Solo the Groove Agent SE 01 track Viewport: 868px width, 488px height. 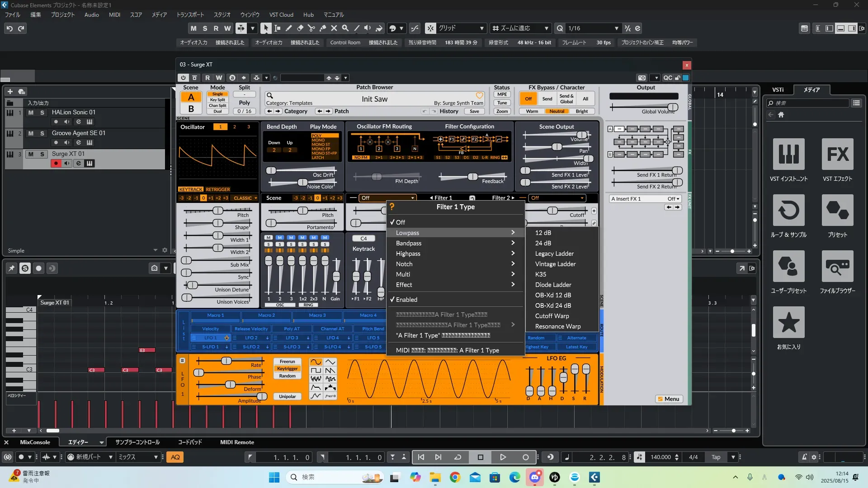click(42, 133)
